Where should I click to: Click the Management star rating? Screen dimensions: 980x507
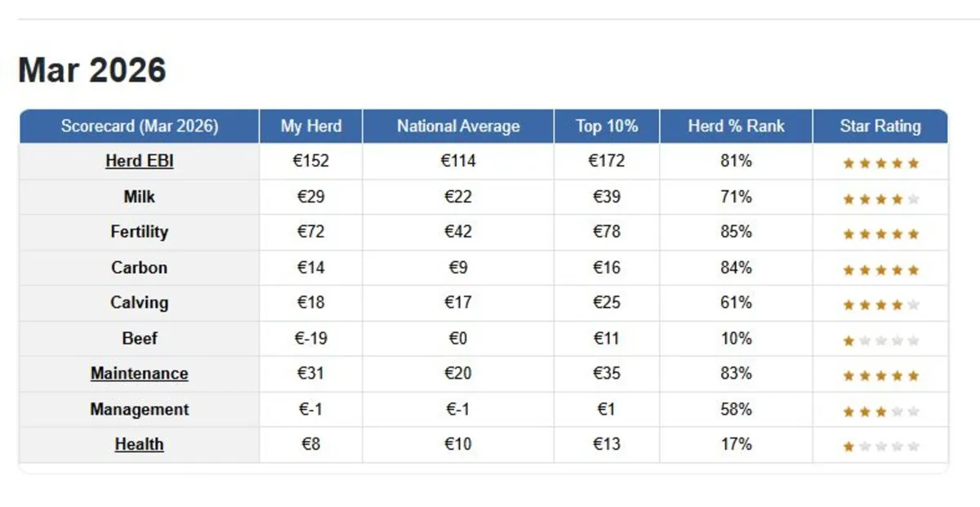point(880,411)
